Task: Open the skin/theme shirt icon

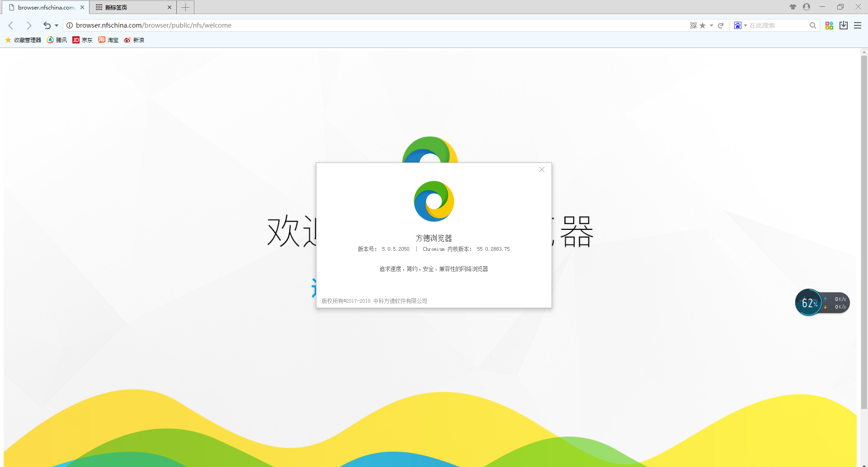Action: tap(793, 7)
